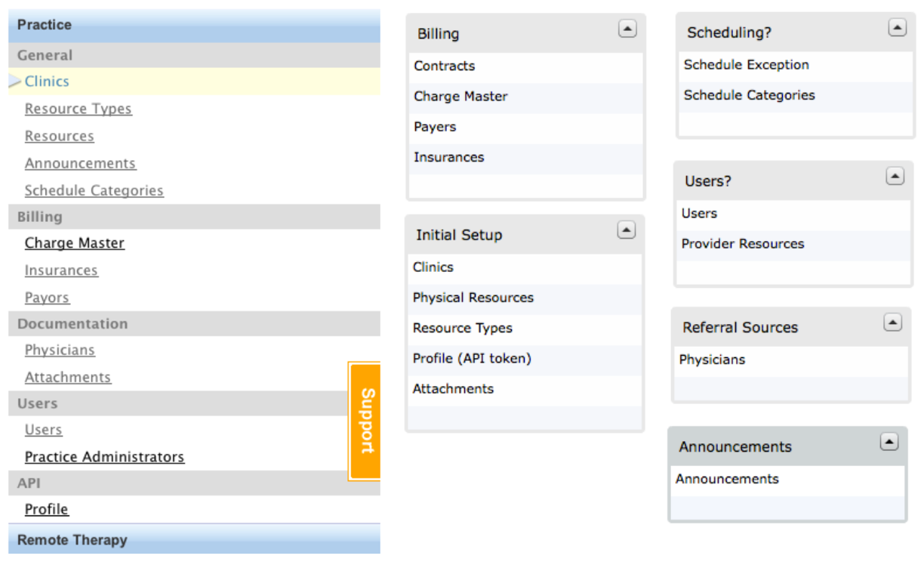Open the Resource Types link in sidebar

click(x=78, y=109)
